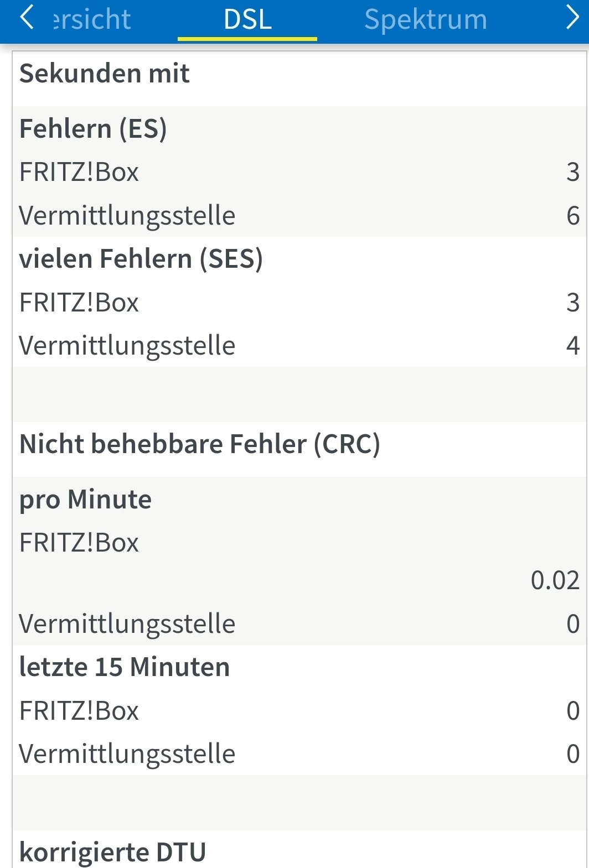589x868 pixels.
Task: Switch to the Spektrum tab
Action: point(425,20)
